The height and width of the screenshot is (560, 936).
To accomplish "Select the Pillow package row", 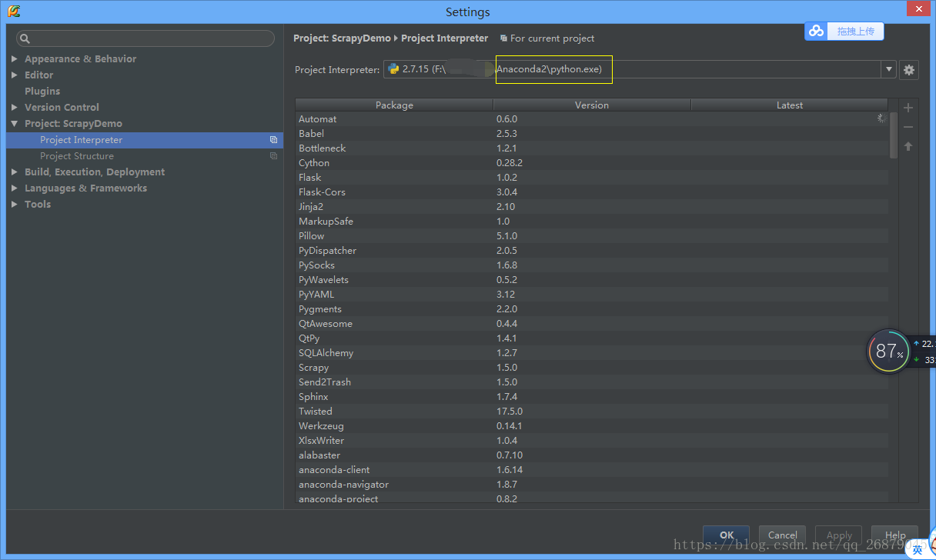I will click(591, 236).
